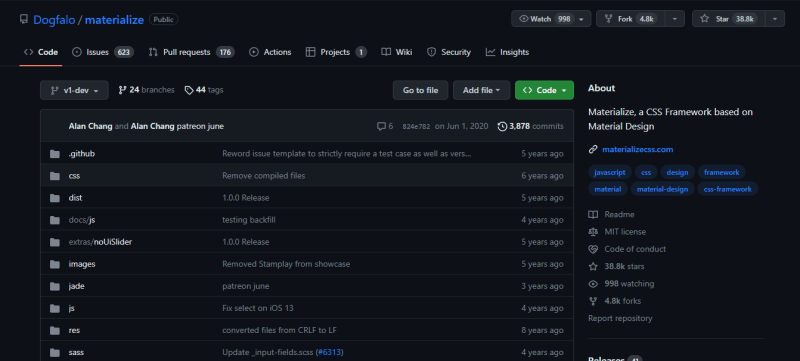Open the 'patreon june' latest commit message
Screen dimensions: 800x361
click(x=200, y=126)
